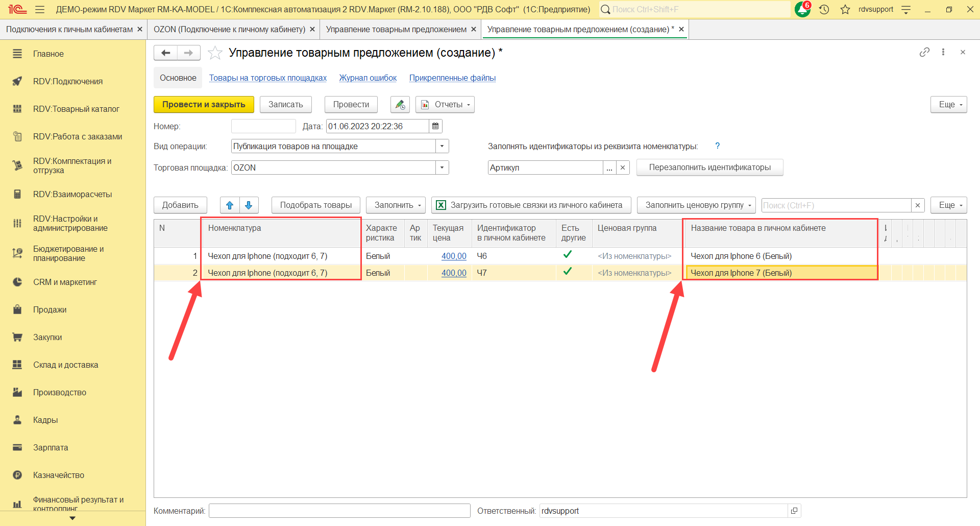Click the price 400,00 in the first row
The height and width of the screenshot is (526, 980).
click(454, 256)
